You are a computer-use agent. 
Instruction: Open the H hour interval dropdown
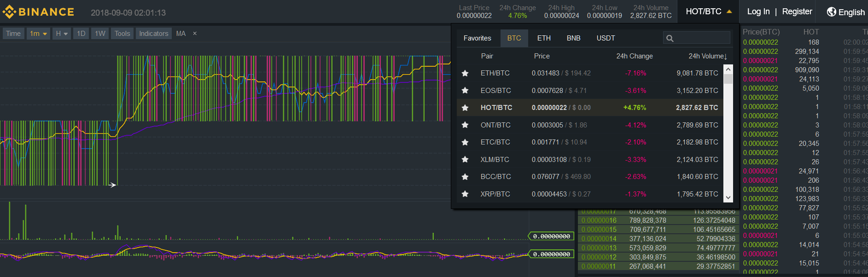(x=62, y=34)
